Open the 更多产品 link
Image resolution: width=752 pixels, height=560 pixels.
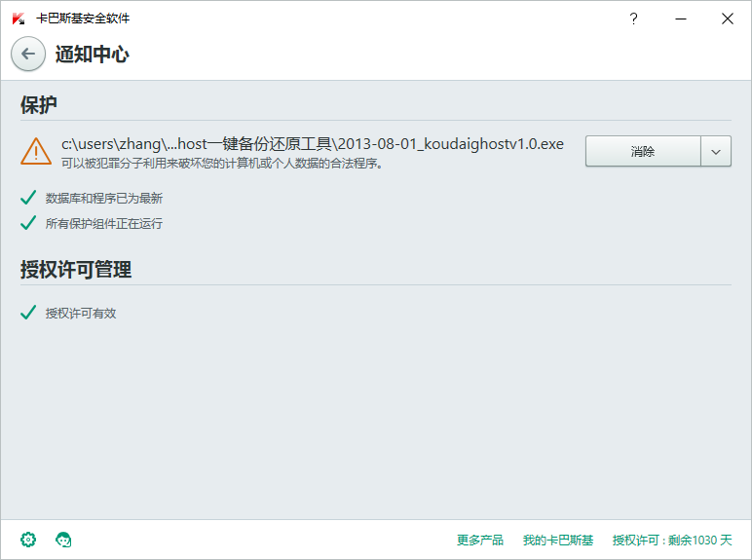pos(480,541)
